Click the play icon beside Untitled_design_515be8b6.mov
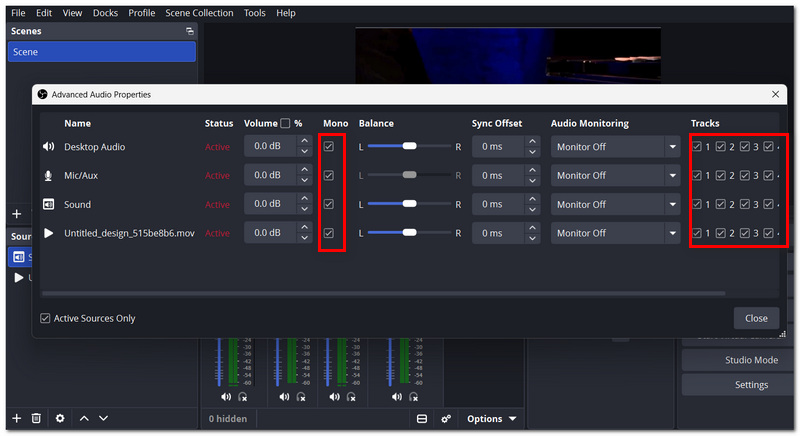Image resolution: width=800 pixels, height=436 pixels. coord(48,233)
